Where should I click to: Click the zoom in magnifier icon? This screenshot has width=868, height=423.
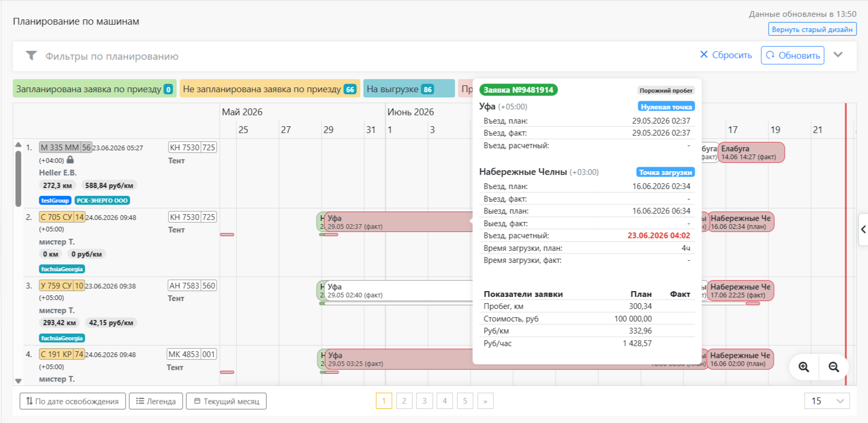804,367
